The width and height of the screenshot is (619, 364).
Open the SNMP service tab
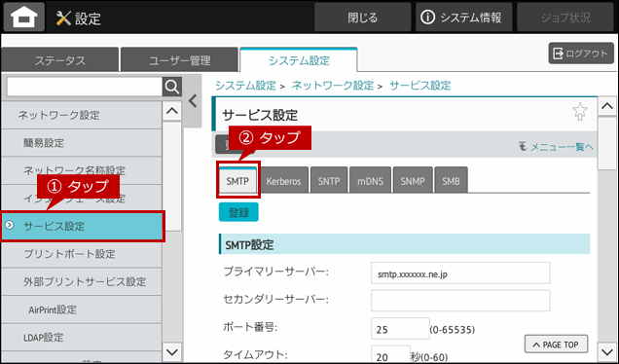pyautogui.click(x=413, y=180)
